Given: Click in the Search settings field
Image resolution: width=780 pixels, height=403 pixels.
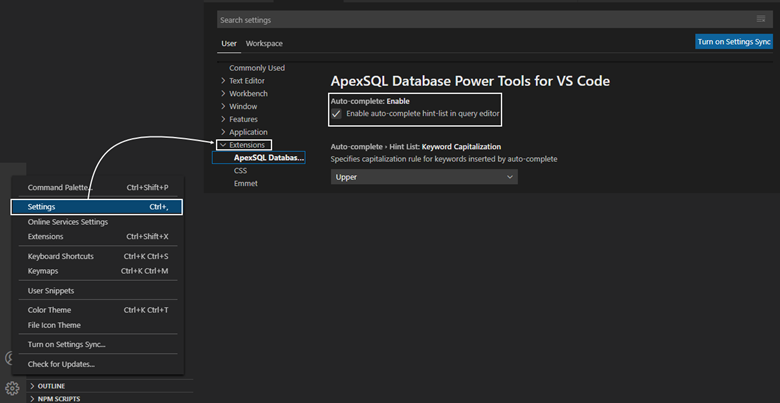Looking at the screenshot, I should click(x=480, y=20).
